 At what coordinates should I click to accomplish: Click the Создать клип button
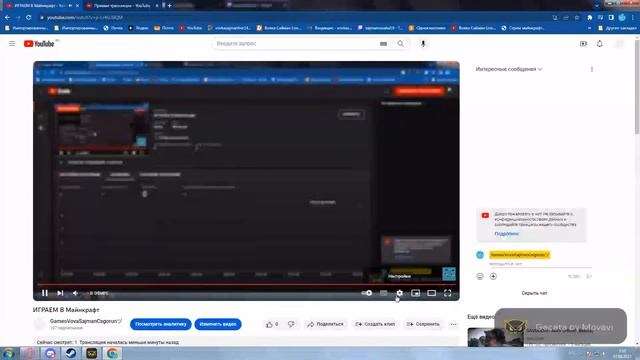[375, 324]
